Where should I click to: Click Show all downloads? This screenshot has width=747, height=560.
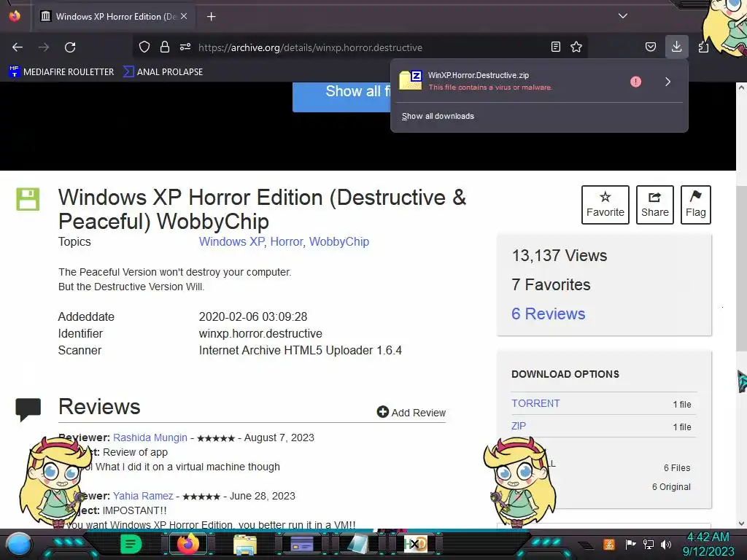pyautogui.click(x=438, y=116)
